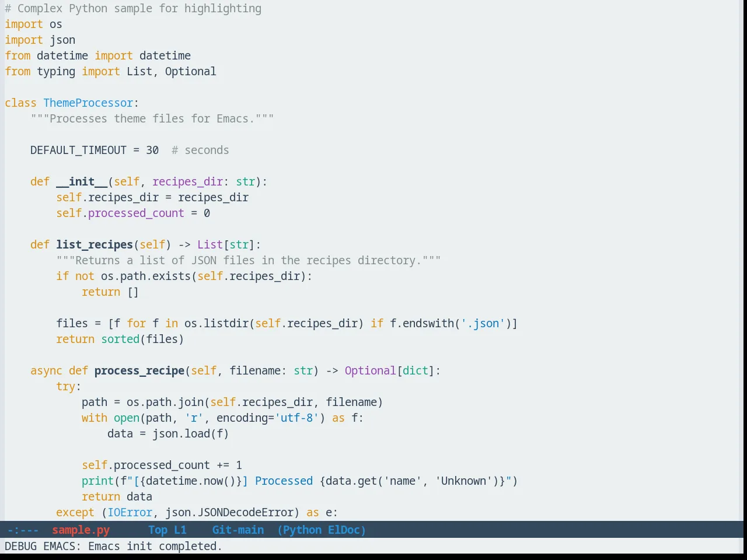Click the Python major mode name
747x560 pixels.
[x=302, y=530]
